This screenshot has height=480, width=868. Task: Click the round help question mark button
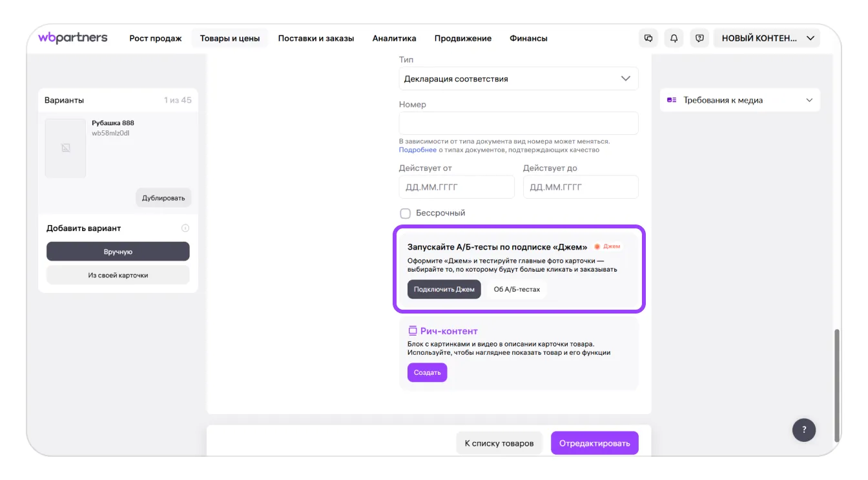tap(804, 430)
